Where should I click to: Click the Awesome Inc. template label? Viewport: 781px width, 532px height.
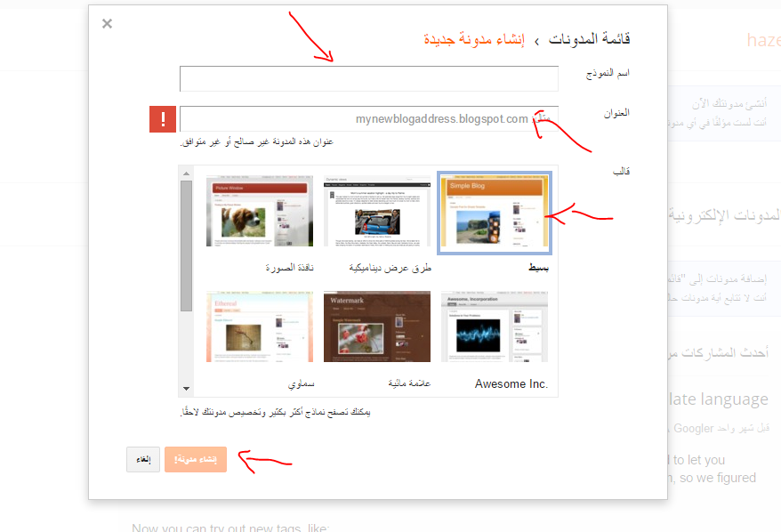[511, 384]
